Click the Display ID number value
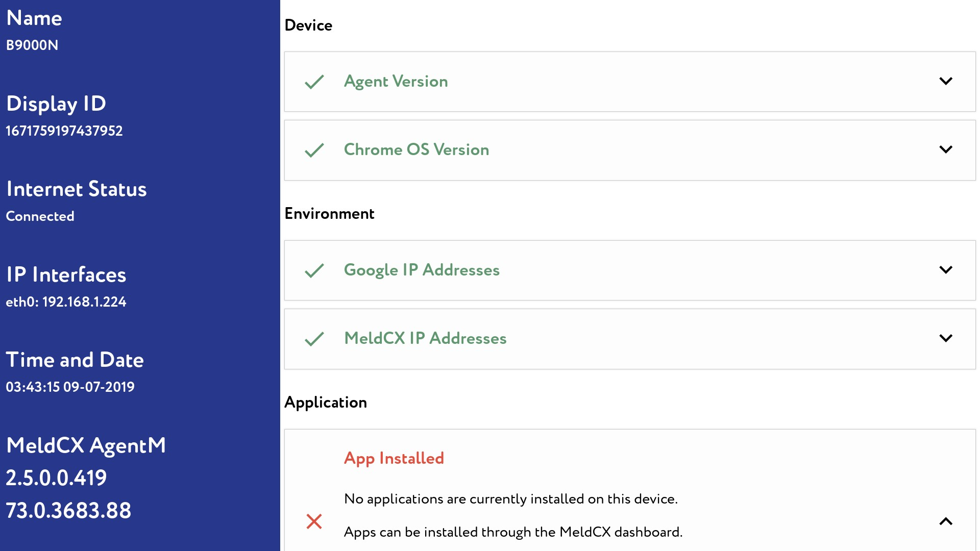This screenshot has height=551, width=980. (64, 131)
